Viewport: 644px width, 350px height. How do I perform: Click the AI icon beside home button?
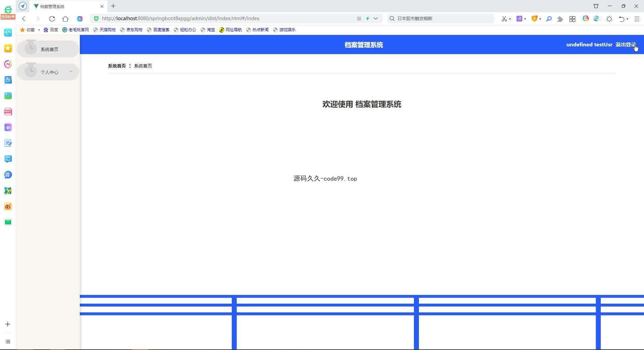(80, 19)
